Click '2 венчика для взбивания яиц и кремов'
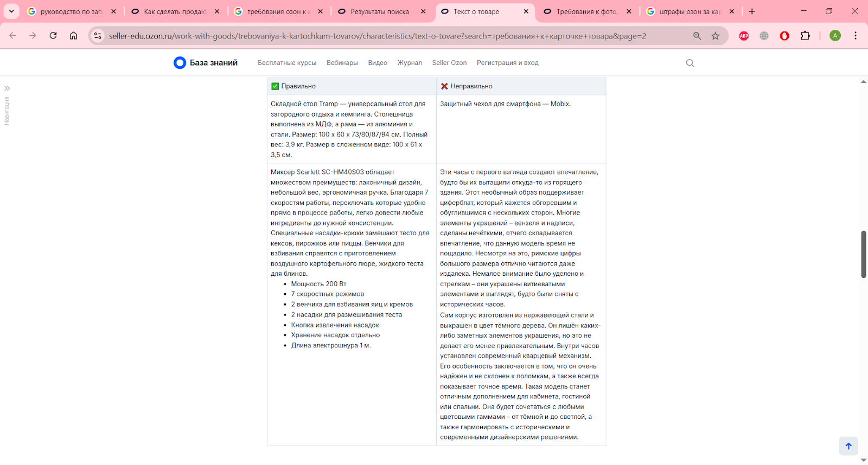 (352, 305)
